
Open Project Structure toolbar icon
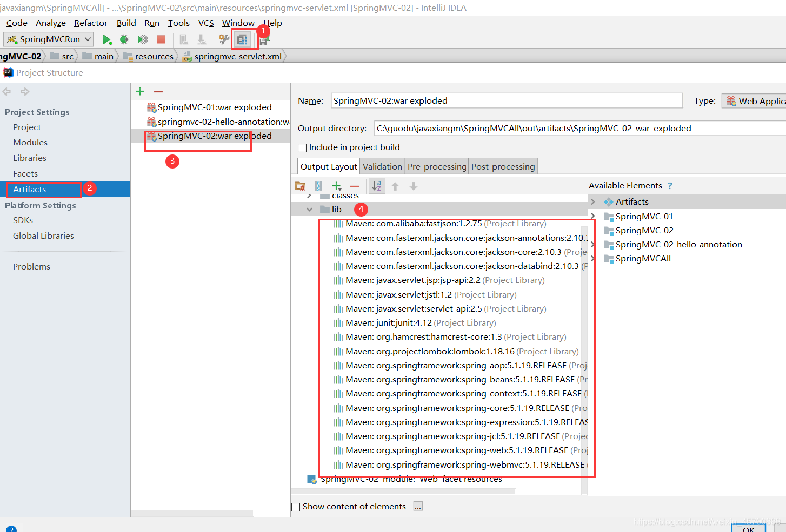[242, 39]
